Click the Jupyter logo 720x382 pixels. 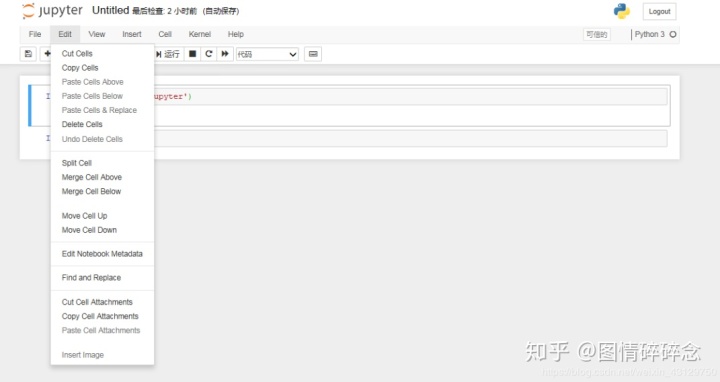pos(52,11)
